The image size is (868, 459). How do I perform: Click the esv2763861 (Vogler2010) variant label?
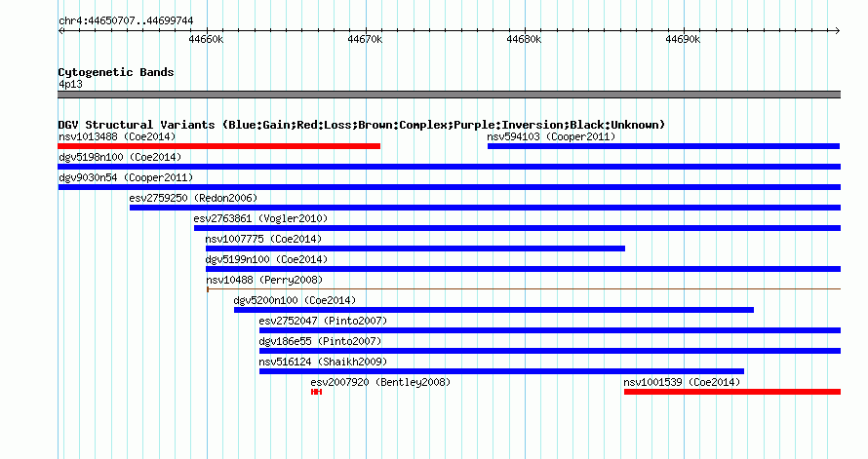pos(260,218)
